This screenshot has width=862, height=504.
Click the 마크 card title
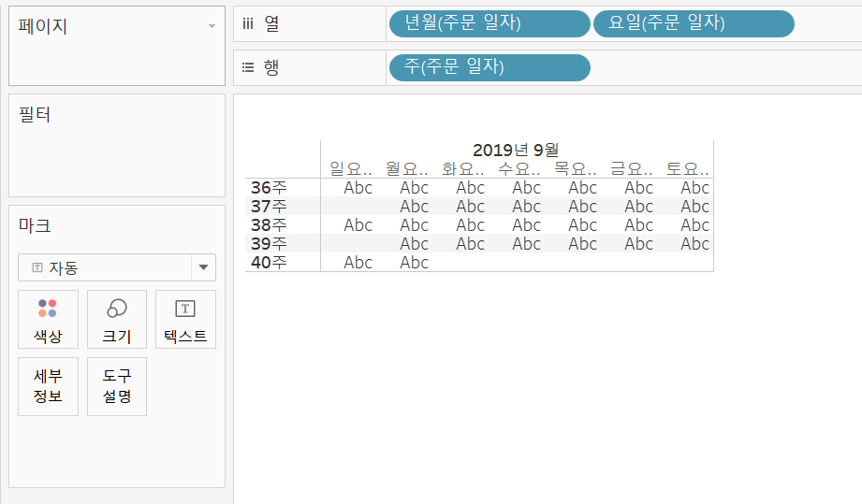tap(35, 225)
